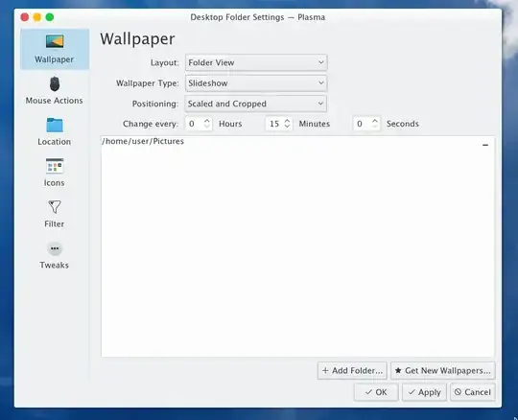Open the Mouse Actions page
The width and height of the screenshot is (518, 420).
pos(55,90)
